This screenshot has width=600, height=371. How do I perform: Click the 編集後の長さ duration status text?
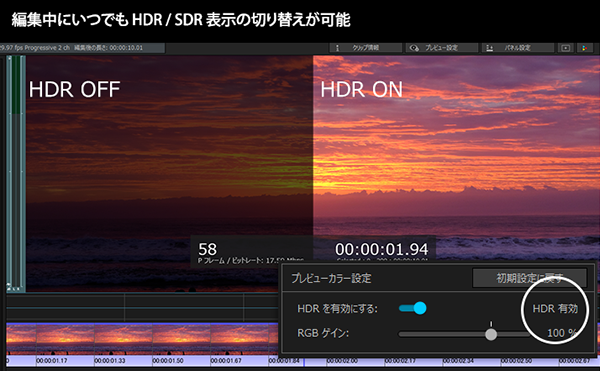pyautogui.click(x=108, y=48)
